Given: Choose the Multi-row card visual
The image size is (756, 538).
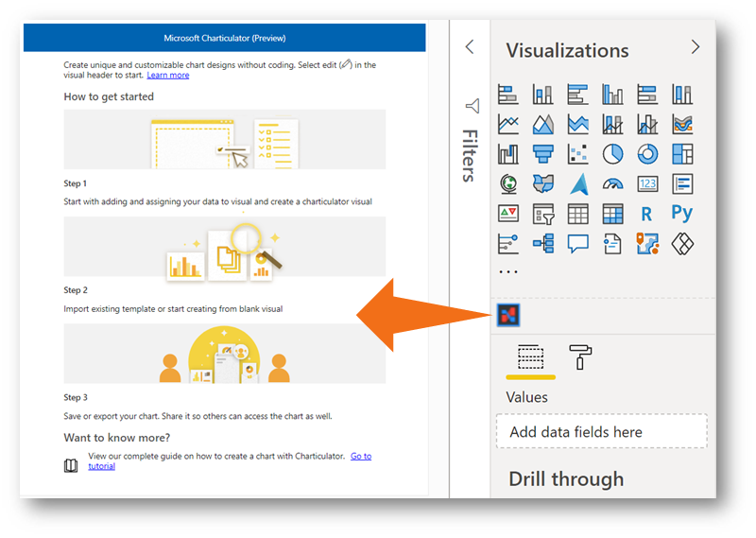Looking at the screenshot, I should pyautogui.click(x=682, y=183).
